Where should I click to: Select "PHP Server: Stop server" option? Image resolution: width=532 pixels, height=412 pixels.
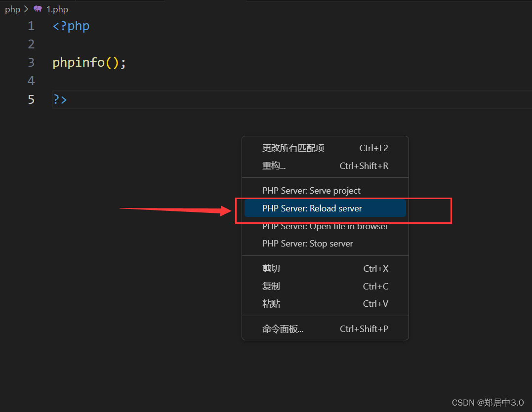(x=307, y=244)
